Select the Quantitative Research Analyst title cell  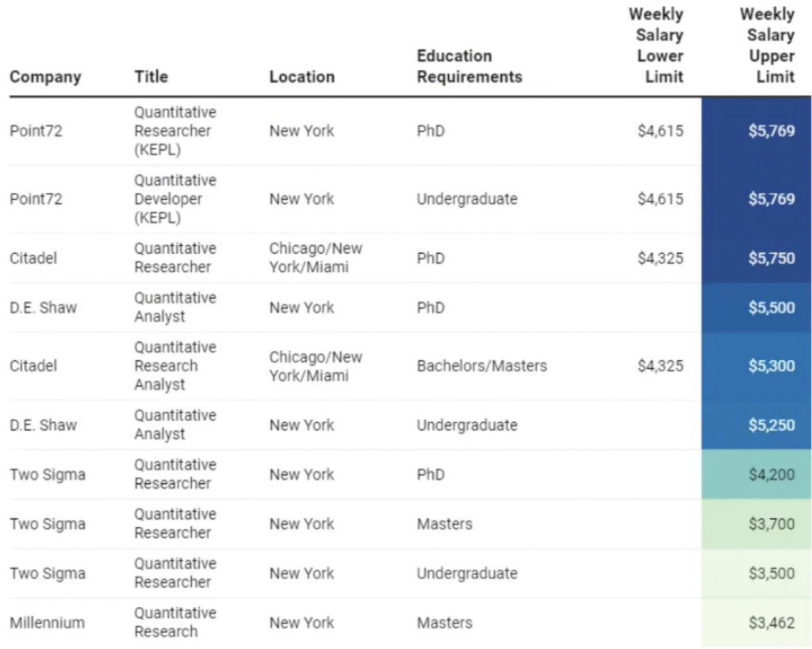(x=174, y=367)
